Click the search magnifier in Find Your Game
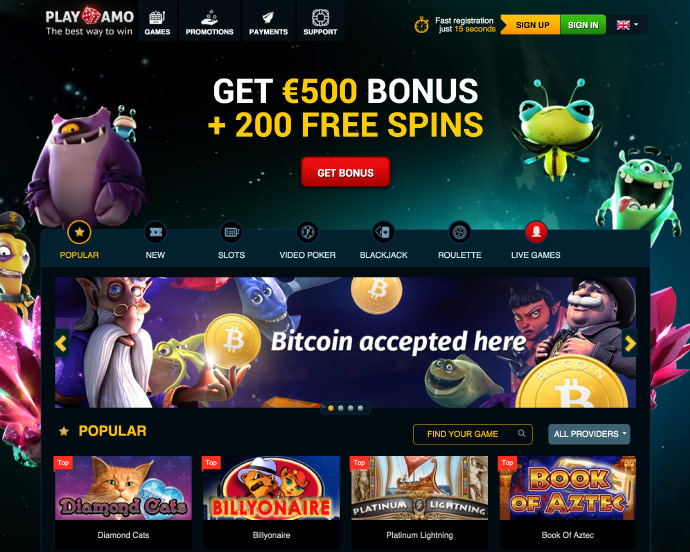The width and height of the screenshot is (690, 552). click(521, 433)
